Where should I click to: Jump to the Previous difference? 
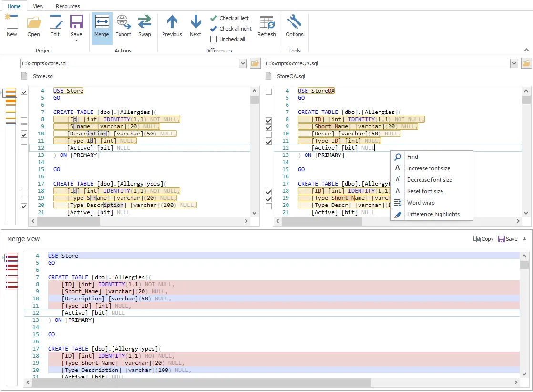pyautogui.click(x=172, y=26)
